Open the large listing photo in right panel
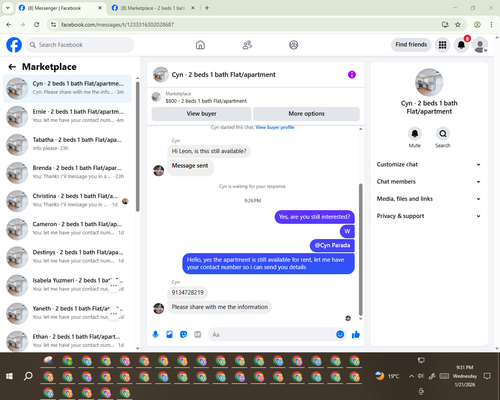The width and height of the screenshot is (500, 400). point(429,82)
